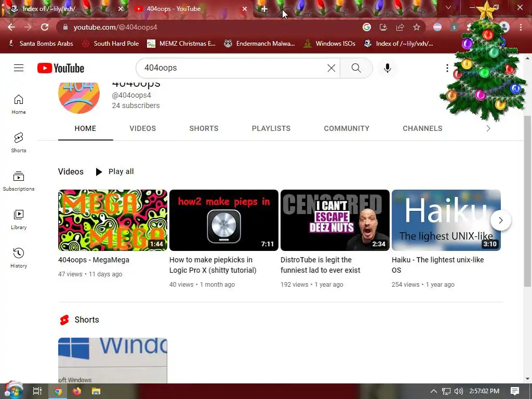Play all videos with Play all

[x=115, y=171]
